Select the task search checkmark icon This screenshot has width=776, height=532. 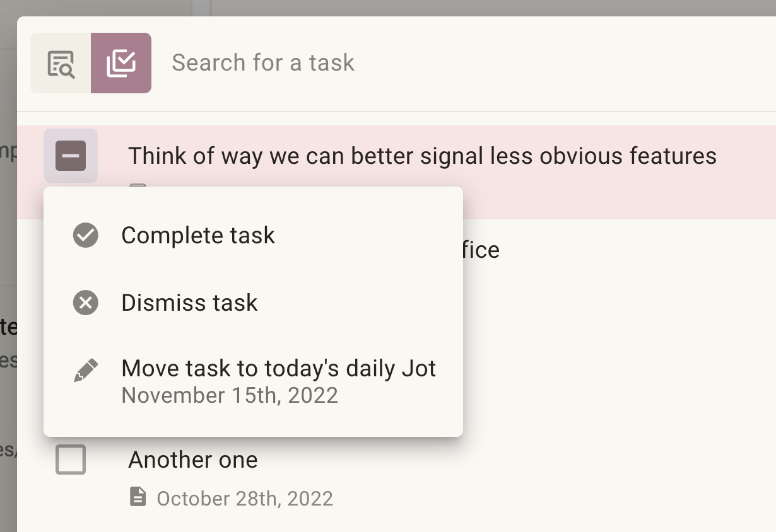[121, 63]
